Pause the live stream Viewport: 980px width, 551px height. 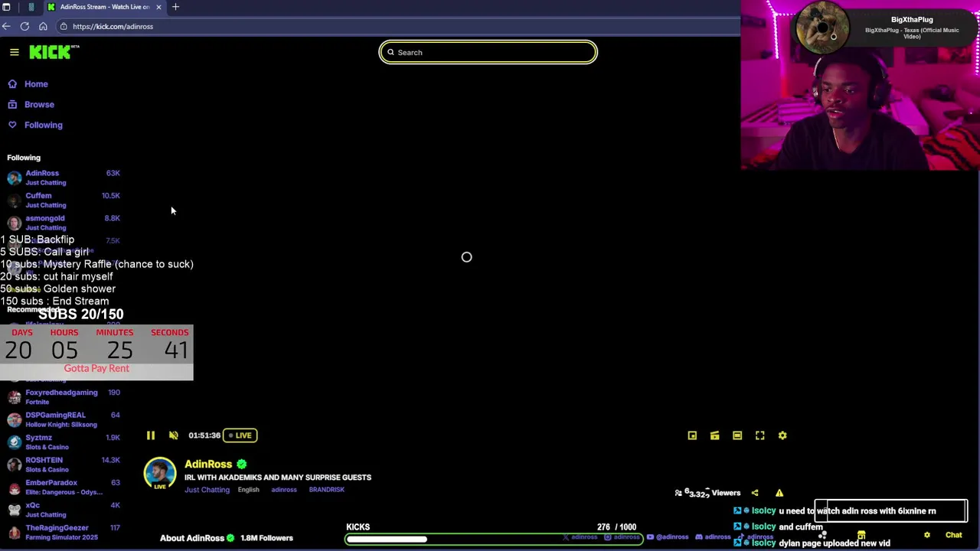pos(151,435)
